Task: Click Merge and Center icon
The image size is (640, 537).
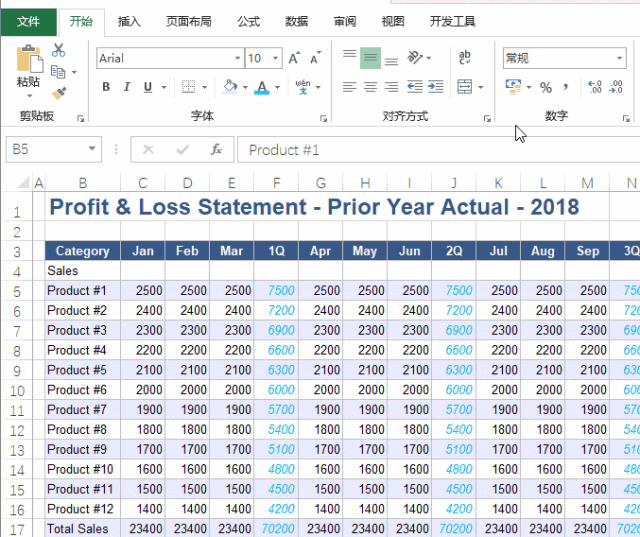Action: pyautogui.click(x=464, y=87)
